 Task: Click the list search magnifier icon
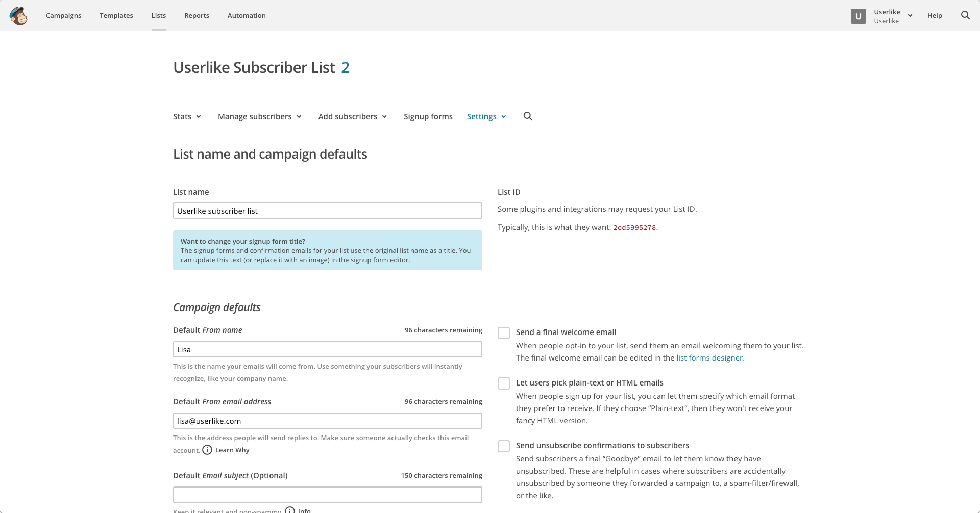click(x=528, y=116)
